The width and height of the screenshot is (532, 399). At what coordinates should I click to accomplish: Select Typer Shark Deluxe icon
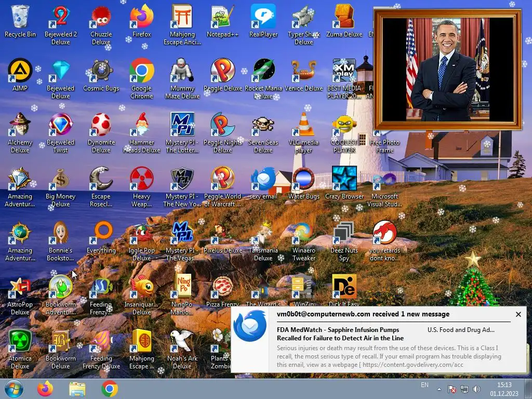[x=303, y=25]
